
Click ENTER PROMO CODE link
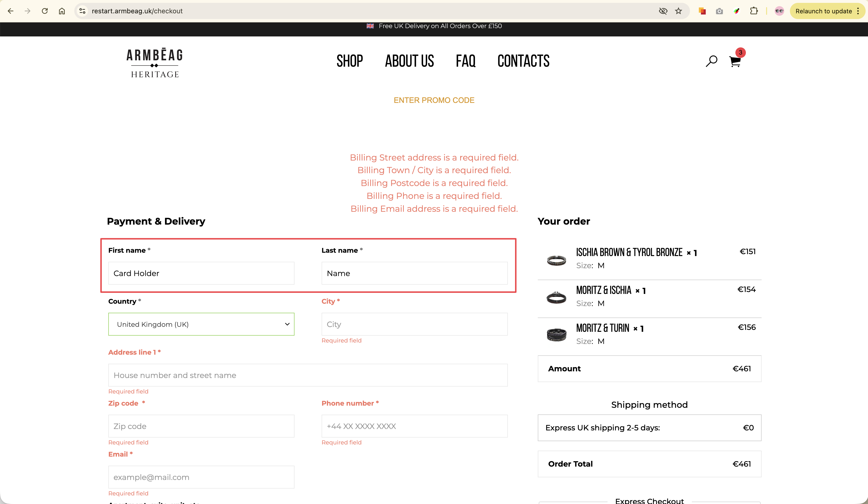coord(434,100)
